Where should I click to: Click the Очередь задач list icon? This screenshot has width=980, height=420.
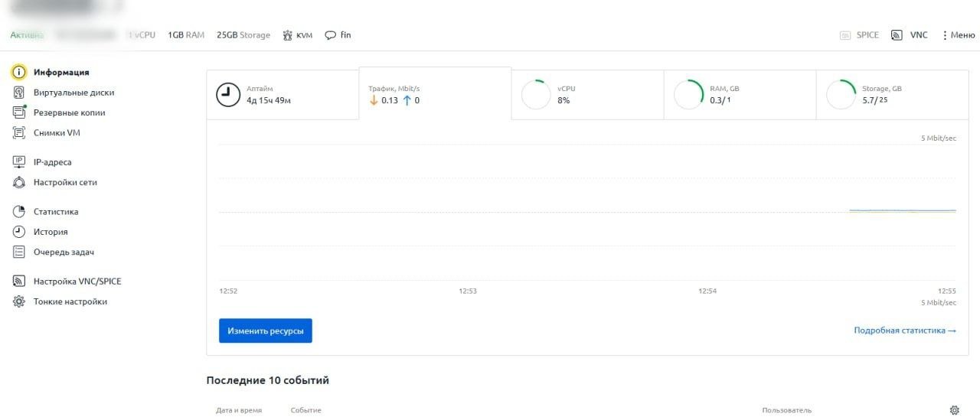pos(19,252)
